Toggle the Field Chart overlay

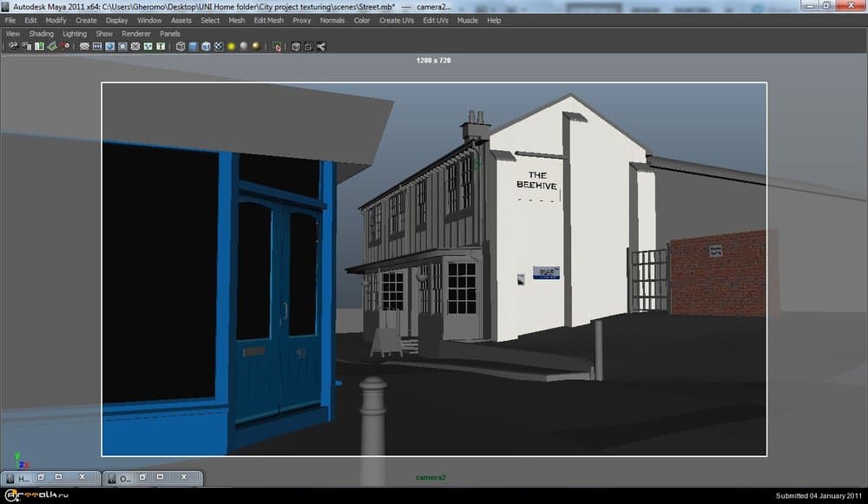click(135, 47)
